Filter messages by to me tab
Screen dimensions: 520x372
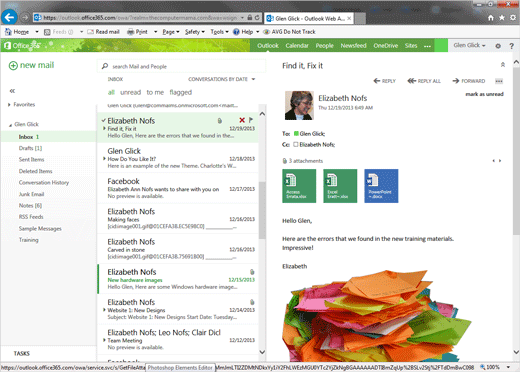tap(155, 92)
